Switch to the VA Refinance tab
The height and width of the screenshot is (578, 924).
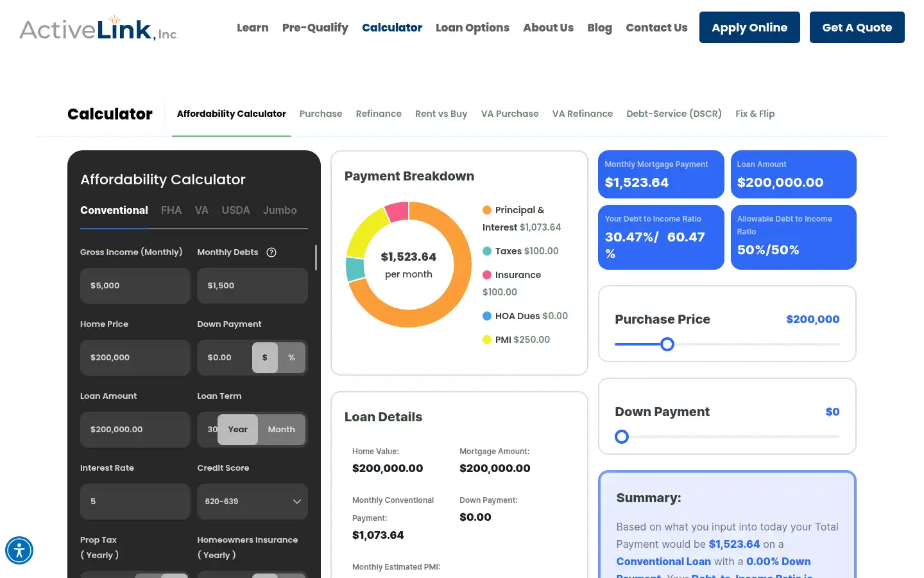583,114
